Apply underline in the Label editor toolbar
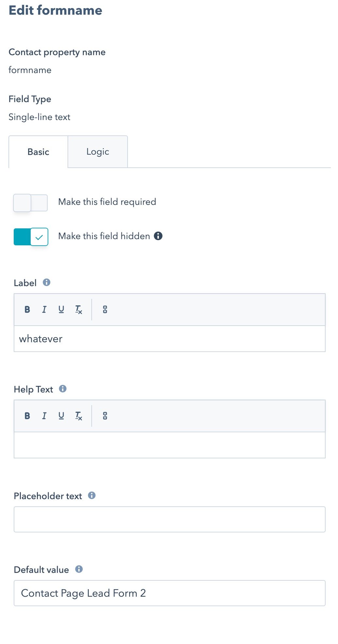338x644 pixels. coord(61,310)
